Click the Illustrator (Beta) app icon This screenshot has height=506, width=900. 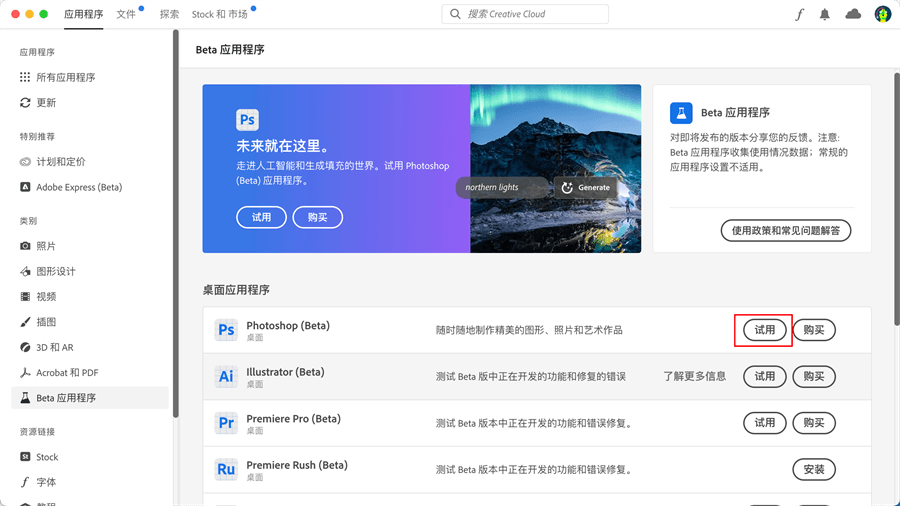(x=226, y=376)
